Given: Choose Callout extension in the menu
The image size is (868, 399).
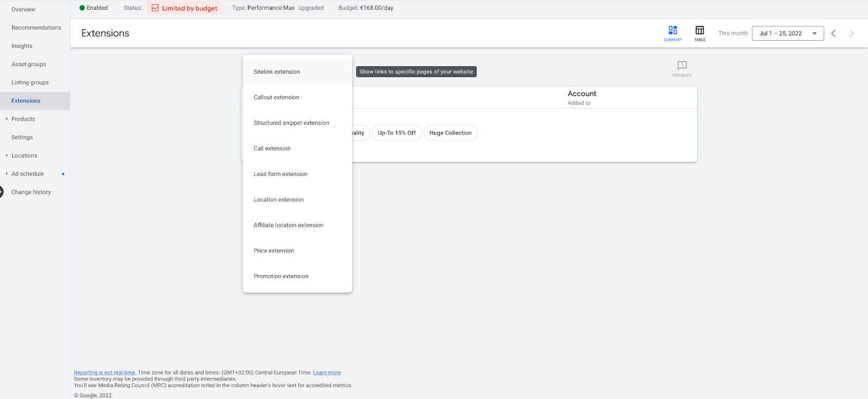Looking at the screenshot, I should 277,97.
